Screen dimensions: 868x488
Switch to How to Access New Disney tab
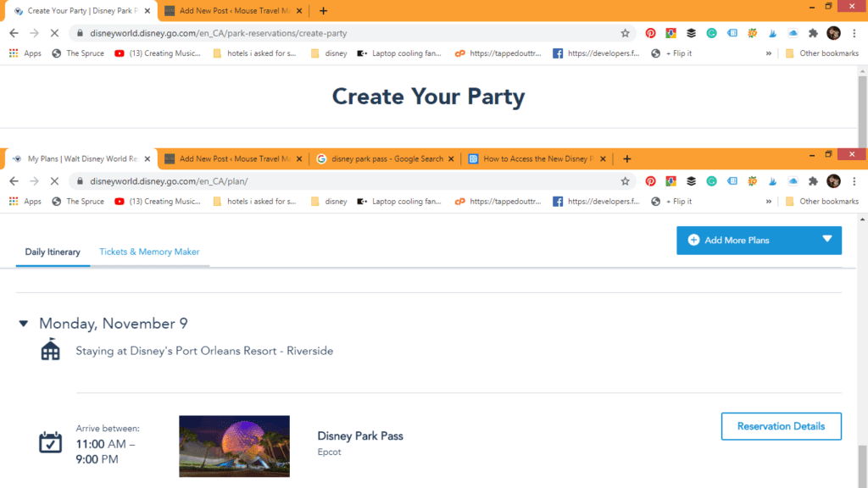(x=537, y=158)
